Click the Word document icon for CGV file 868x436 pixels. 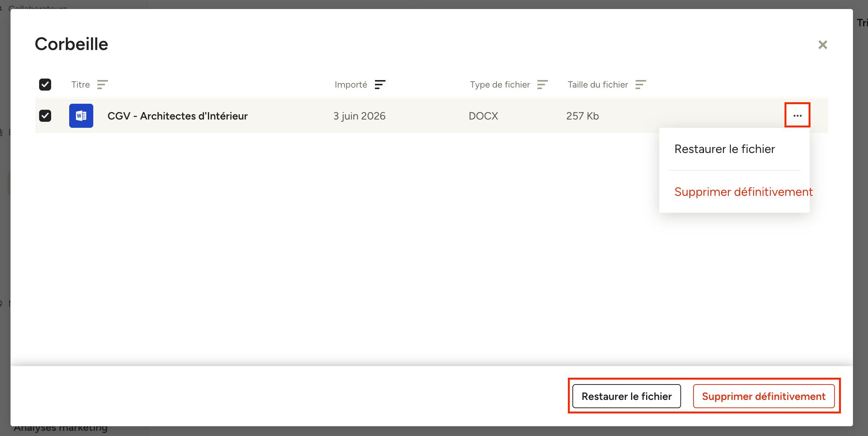coord(81,116)
